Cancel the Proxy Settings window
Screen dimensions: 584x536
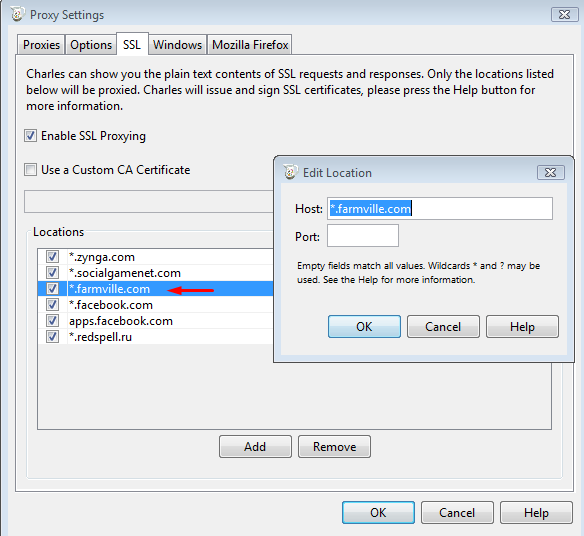point(457,513)
